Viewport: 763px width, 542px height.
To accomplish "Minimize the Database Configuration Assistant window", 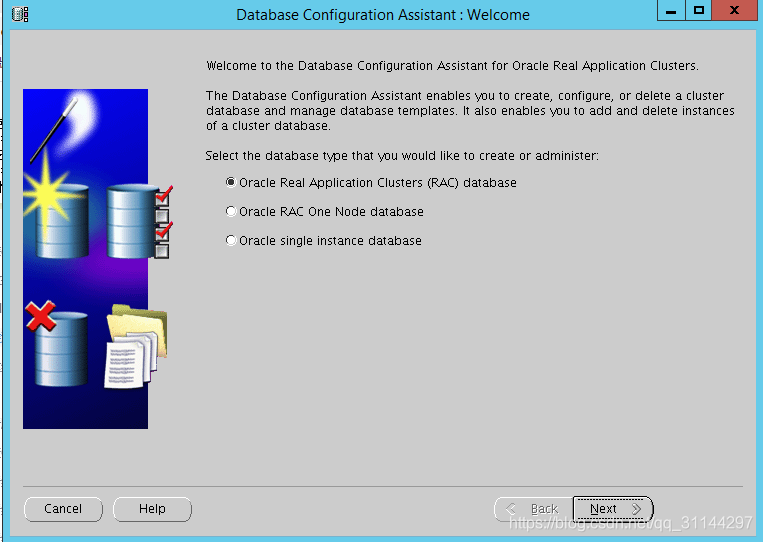I will [x=671, y=10].
